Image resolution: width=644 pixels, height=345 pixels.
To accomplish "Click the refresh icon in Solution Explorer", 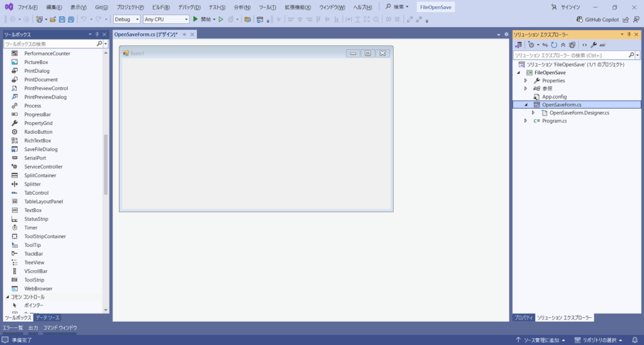I will click(x=553, y=45).
